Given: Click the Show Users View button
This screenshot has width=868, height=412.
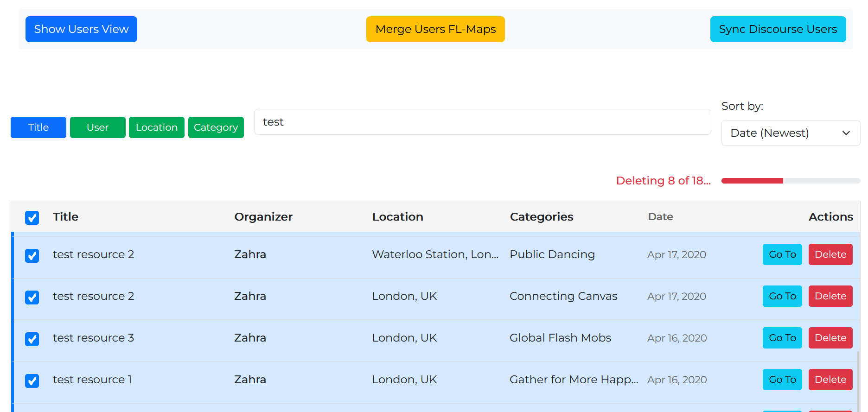Looking at the screenshot, I should coord(81,29).
